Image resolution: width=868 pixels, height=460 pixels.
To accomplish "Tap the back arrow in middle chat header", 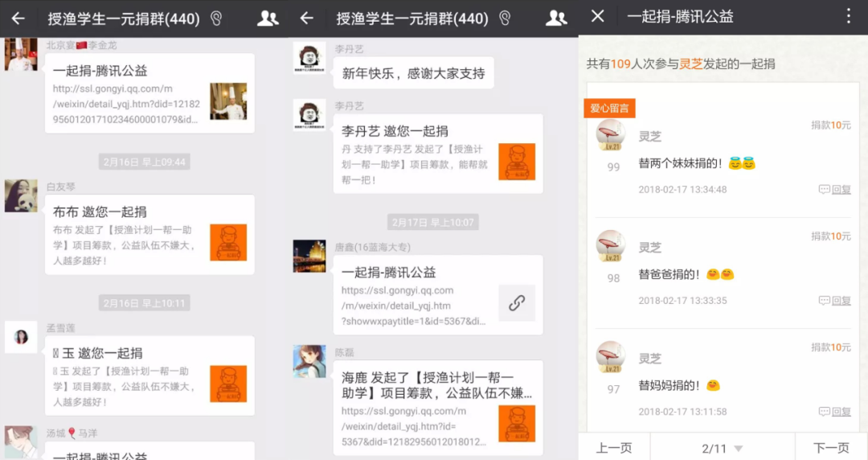I will coord(306,18).
